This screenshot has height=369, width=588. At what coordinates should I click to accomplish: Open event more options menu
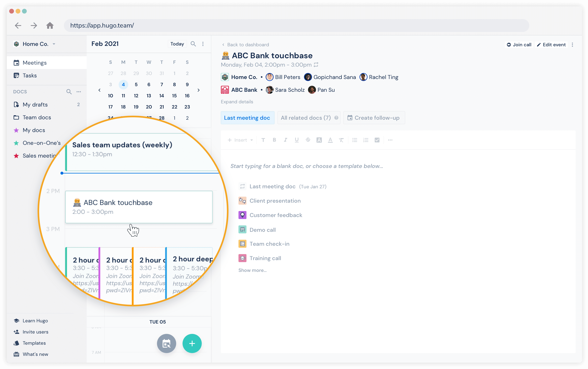(x=572, y=45)
